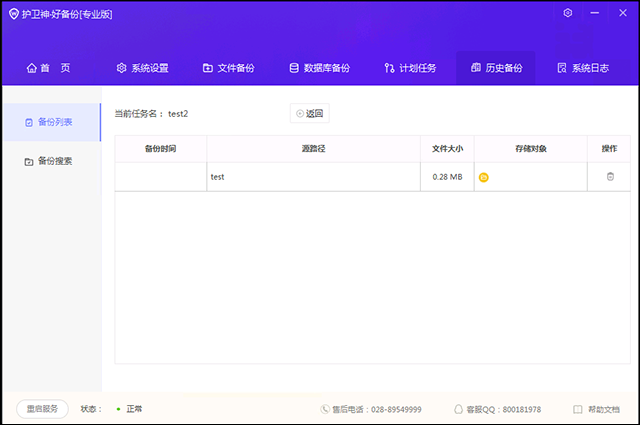Click the 源路径 column header
The image size is (640, 425).
[313, 149]
